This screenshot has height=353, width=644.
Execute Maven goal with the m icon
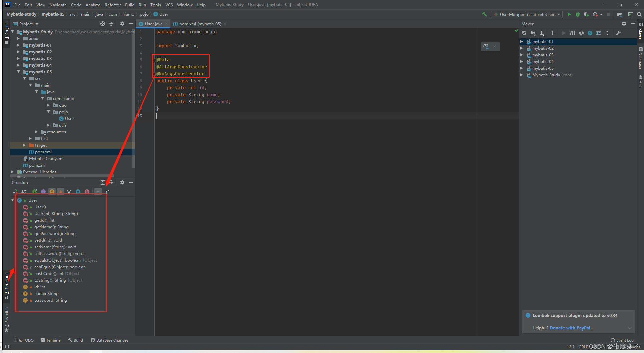point(573,33)
